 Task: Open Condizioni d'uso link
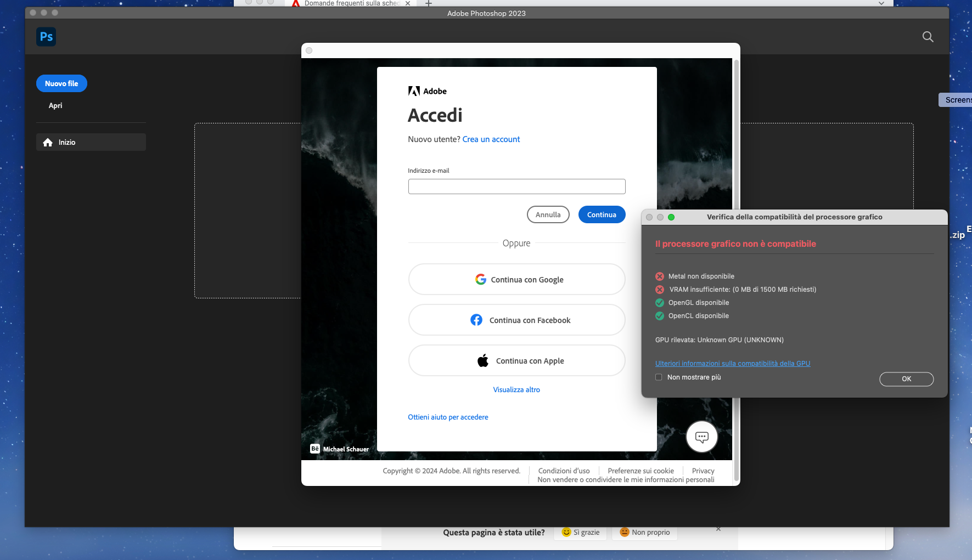[564, 471]
